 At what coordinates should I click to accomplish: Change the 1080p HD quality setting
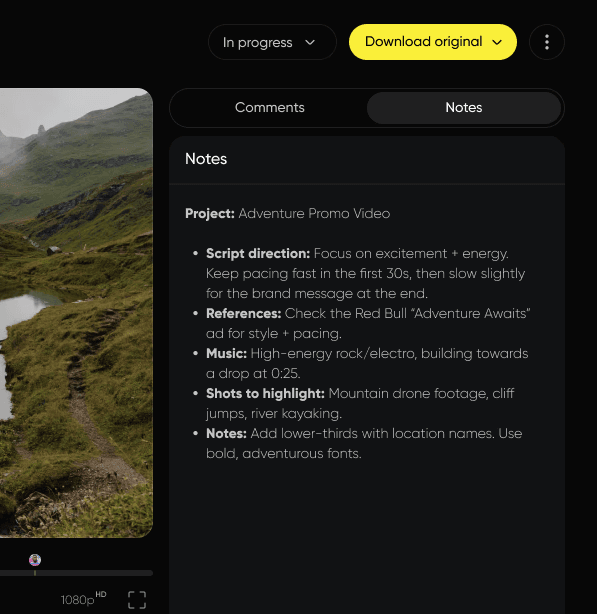point(83,599)
